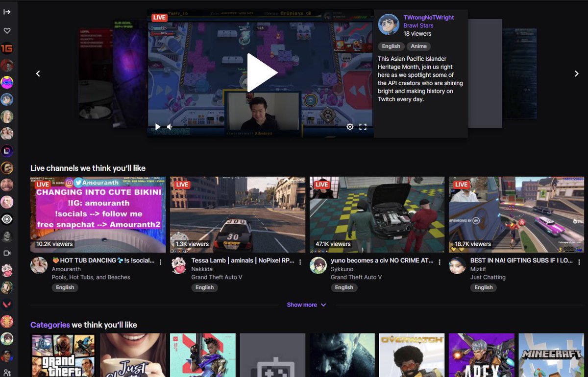Viewport: 588px width, 377px height.
Task: Open the Just Chatting category cover
Action: coord(133,355)
